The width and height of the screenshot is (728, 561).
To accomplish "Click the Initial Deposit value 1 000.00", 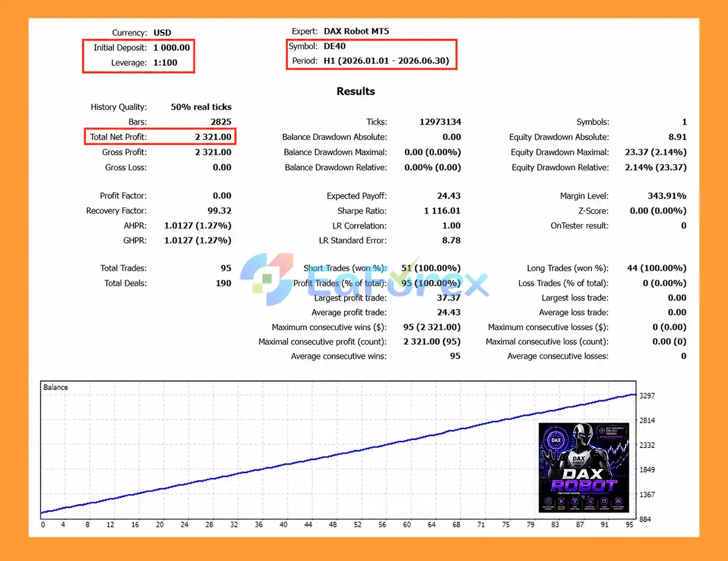I will pyautogui.click(x=171, y=48).
